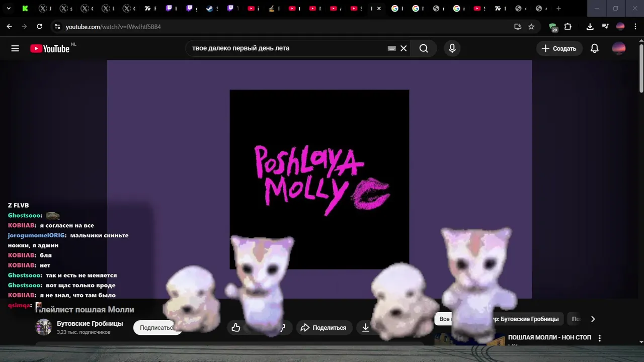The image size is (644, 362).
Task: Clear the search query with X
Action: [404, 48]
